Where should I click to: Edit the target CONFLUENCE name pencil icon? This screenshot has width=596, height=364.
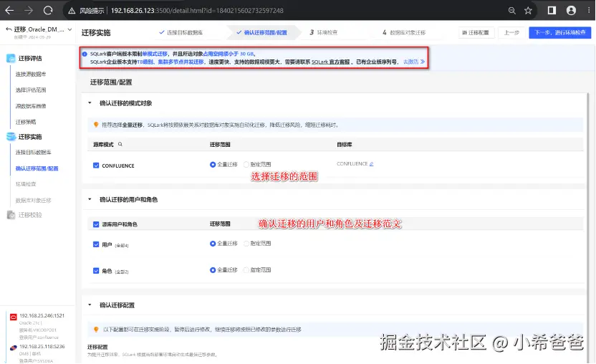tap(371, 164)
